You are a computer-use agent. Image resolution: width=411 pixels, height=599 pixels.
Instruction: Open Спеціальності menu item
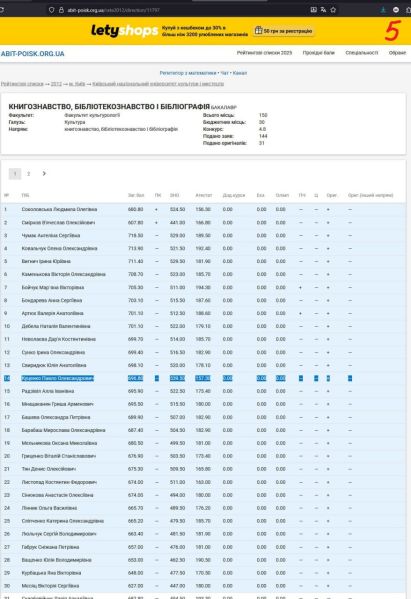point(362,53)
